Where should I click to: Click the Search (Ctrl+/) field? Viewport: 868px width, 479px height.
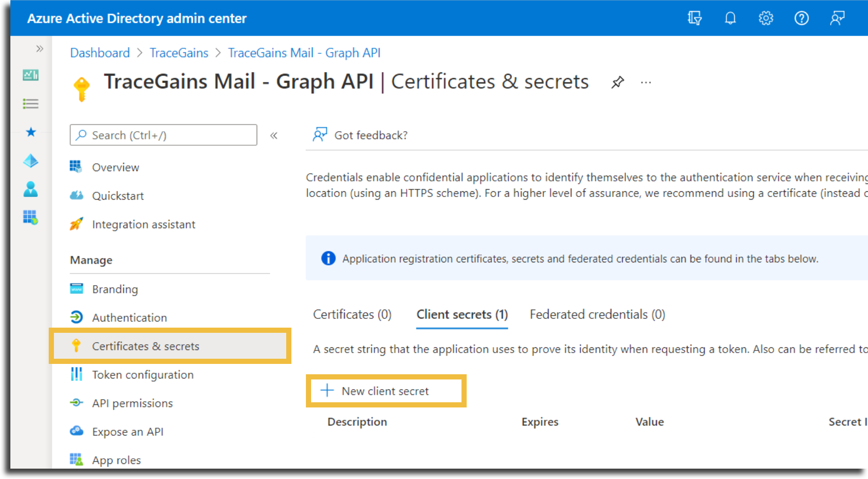163,135
